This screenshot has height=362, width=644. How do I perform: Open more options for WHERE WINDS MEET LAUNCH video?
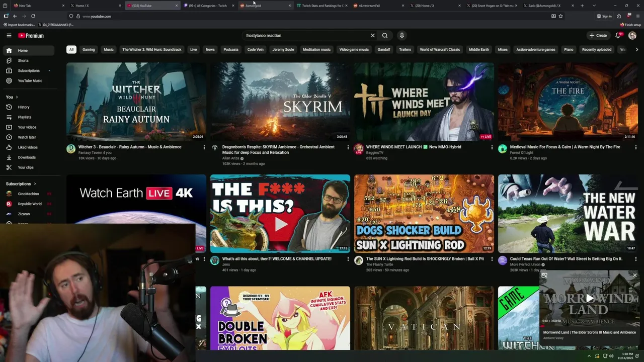[492, 147]
